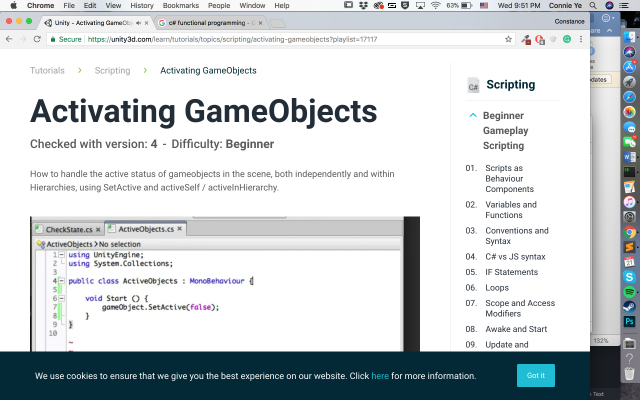Click the green Grammarly extension icon
The height and width of the screenshot is (400, 640).
(567, 39)
